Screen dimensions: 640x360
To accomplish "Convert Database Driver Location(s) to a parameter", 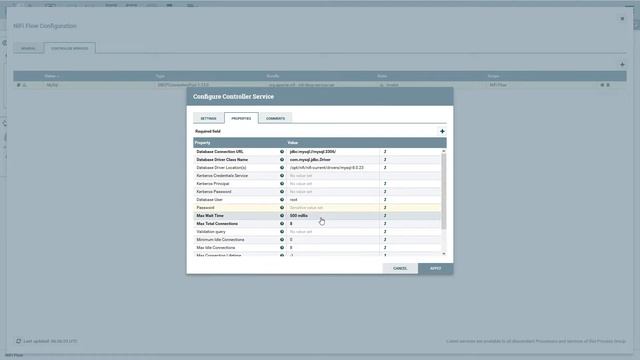I will point(385,168).
